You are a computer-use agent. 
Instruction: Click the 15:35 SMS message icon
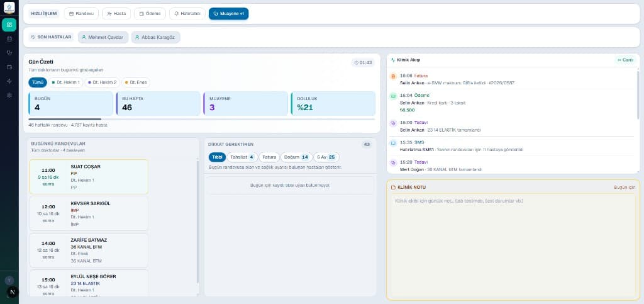393,142
